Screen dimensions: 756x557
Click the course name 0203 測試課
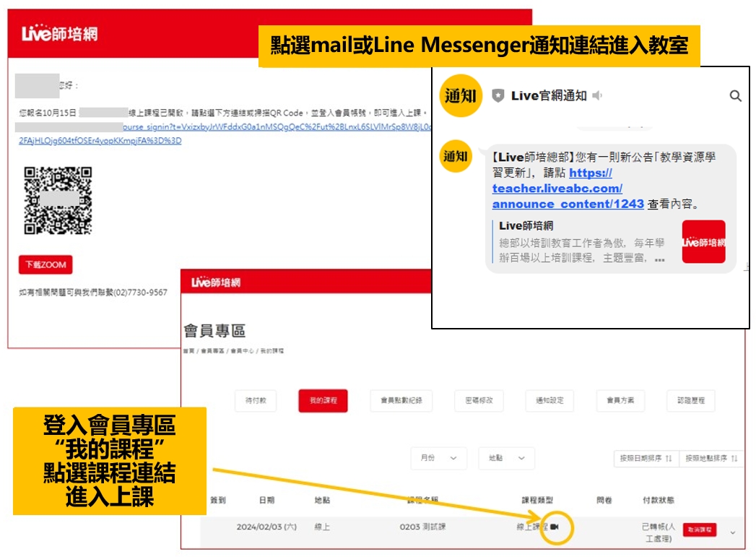(x=423, y=527)
